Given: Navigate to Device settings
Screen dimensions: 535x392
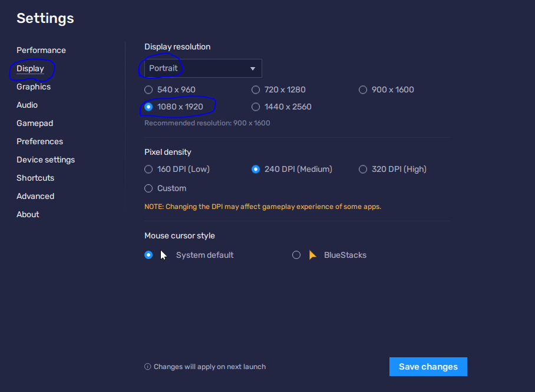Looking at the screenshot, I should [x=45, y=160].
